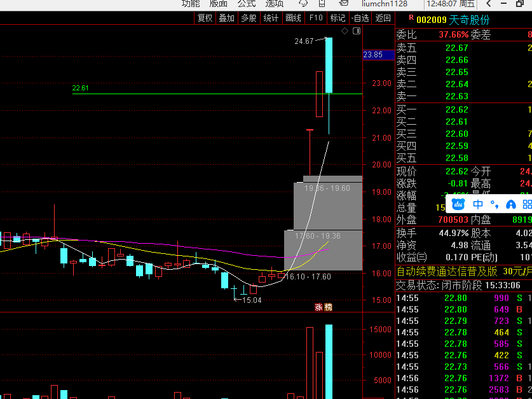The image size is (532, 399).
Task: Remove stock via -自选 button
Action: click(360, 18)
